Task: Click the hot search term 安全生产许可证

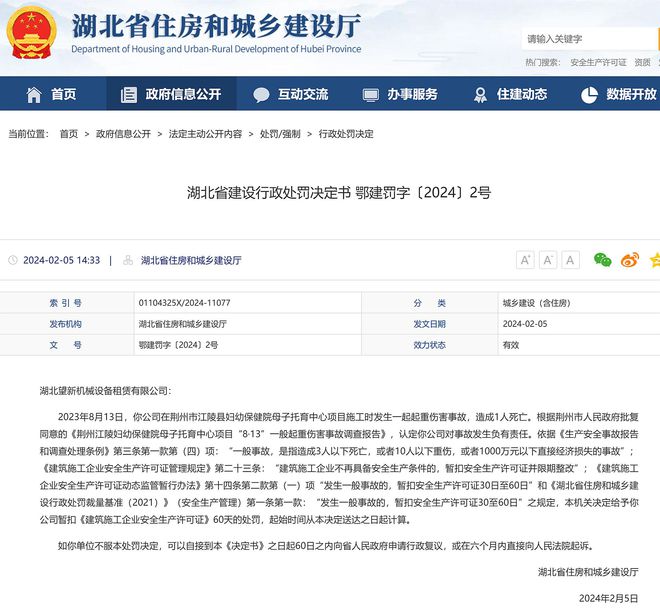Action: point(598,63)
